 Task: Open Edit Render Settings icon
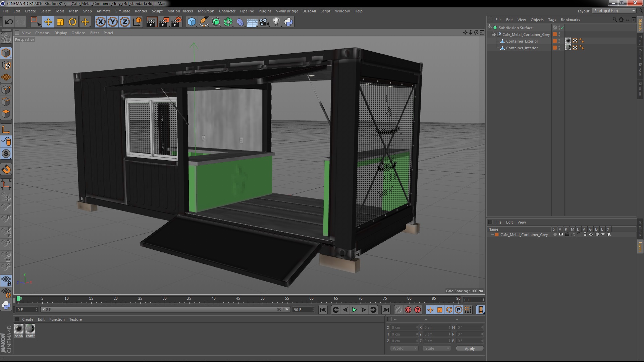tap(176, 22)
